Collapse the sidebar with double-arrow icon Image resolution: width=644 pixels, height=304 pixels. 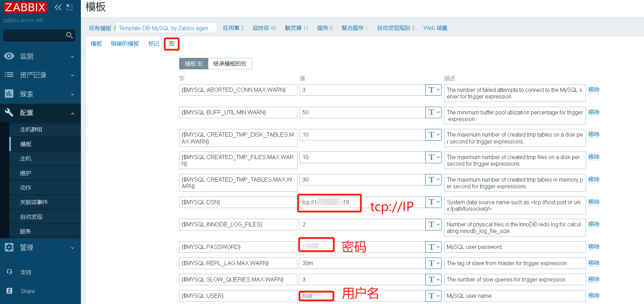click(58, 7)
